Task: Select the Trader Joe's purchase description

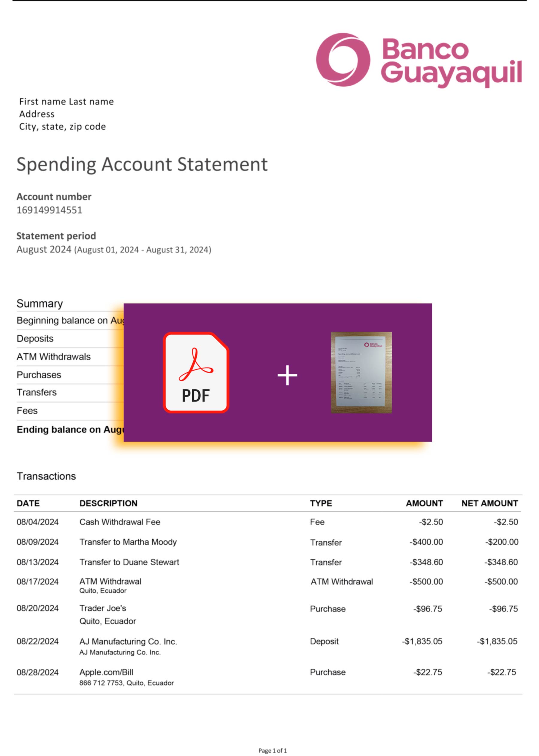Action: pos(103,608)
